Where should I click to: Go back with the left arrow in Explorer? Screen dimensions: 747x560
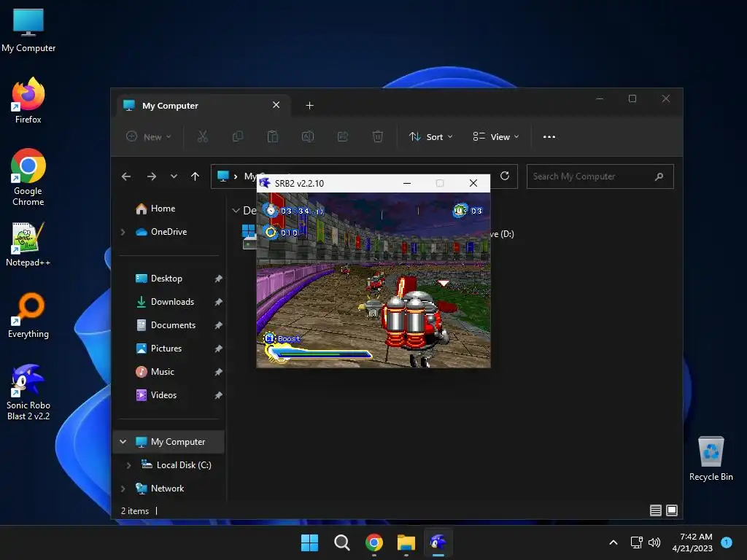coord(125,176)
